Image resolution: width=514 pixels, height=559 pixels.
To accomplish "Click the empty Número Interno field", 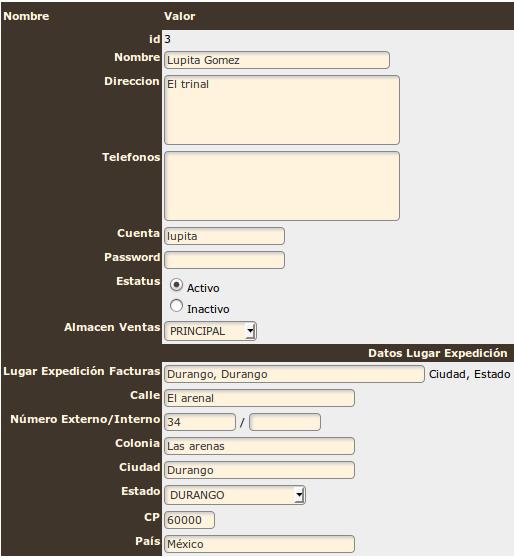I will point(285,422).
